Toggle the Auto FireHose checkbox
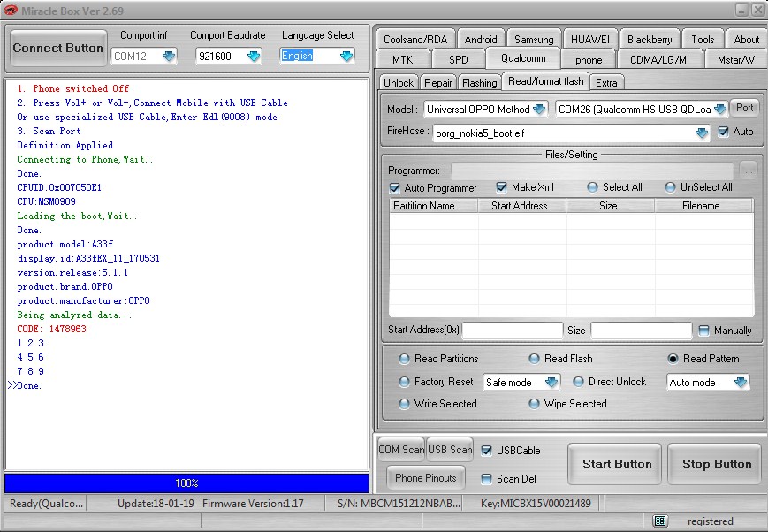The image size is (768, 532). pyautogui.click(x=723, y=132)
